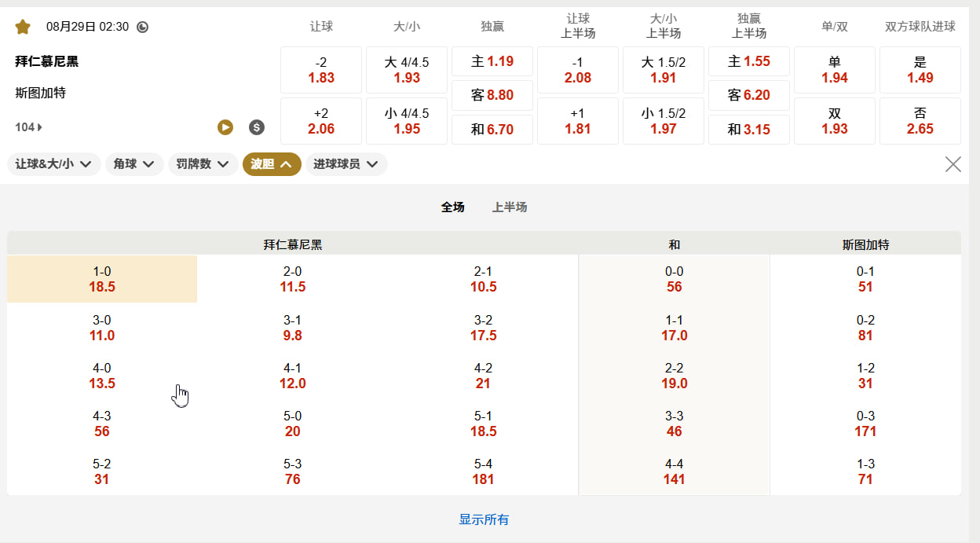Bet on 大 1.5/2 at 1.91
The width and height of the screenshot is (980, 543).
[664, 70]
